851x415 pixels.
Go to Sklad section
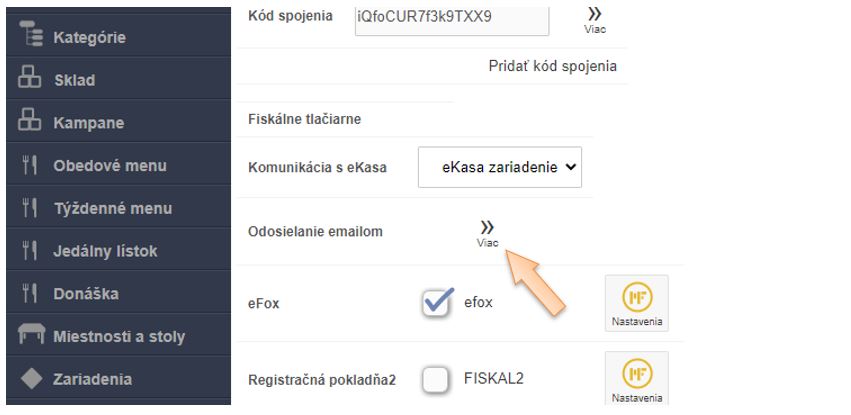[74, 80]
